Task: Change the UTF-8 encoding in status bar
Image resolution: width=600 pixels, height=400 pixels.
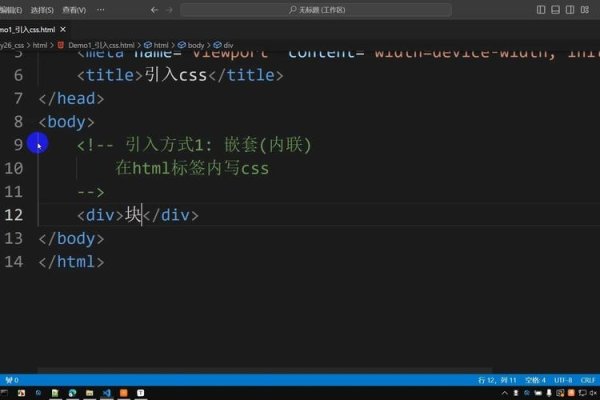Action: [563, 380]
